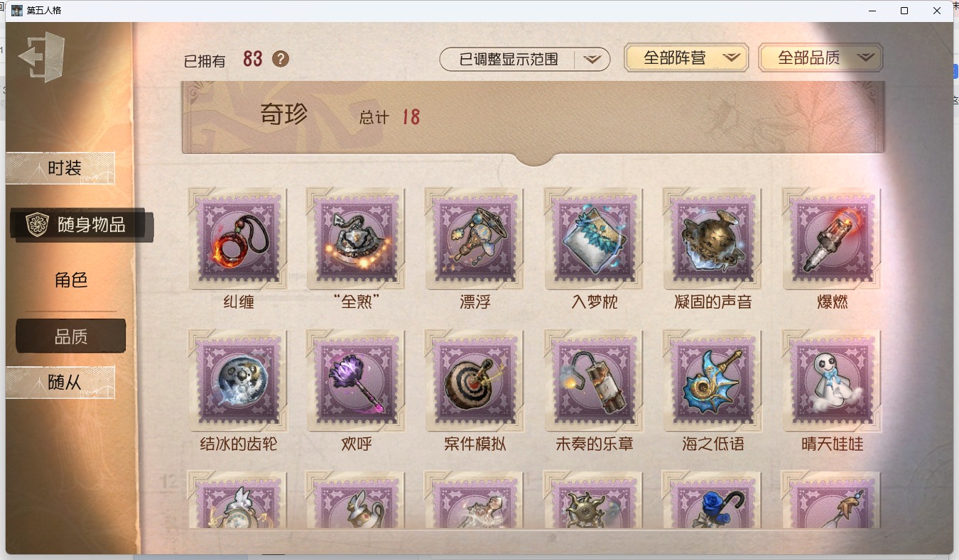This screenshot has height=560, width=959.
Task: Choose the 晴天娃娃 doll accessory
Action: coord(832,380)
